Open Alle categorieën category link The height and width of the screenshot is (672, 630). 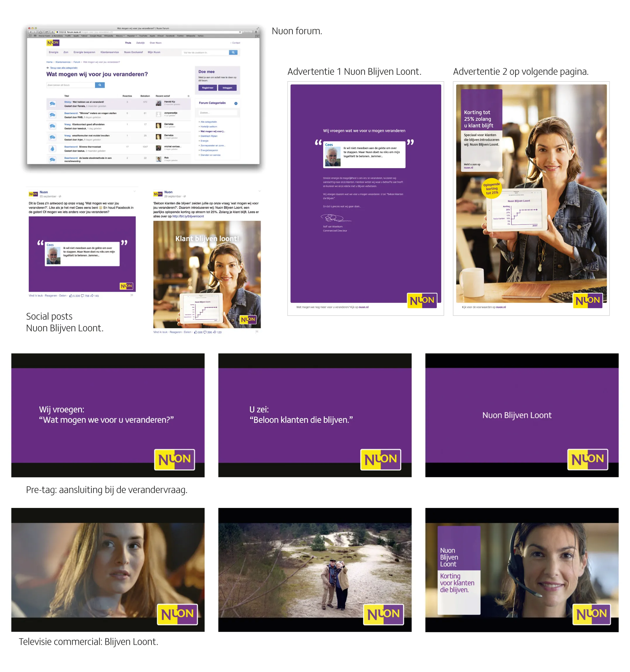tap(208, 122)
